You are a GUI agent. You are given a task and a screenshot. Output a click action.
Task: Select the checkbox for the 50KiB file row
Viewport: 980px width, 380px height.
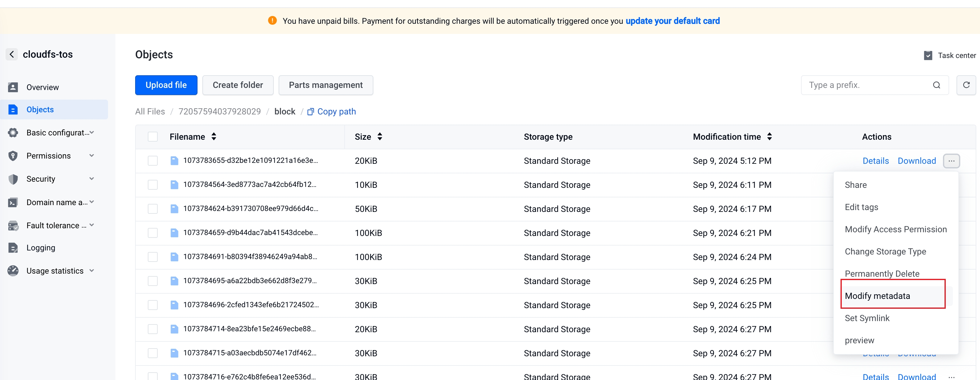click(x=152, y=209)
